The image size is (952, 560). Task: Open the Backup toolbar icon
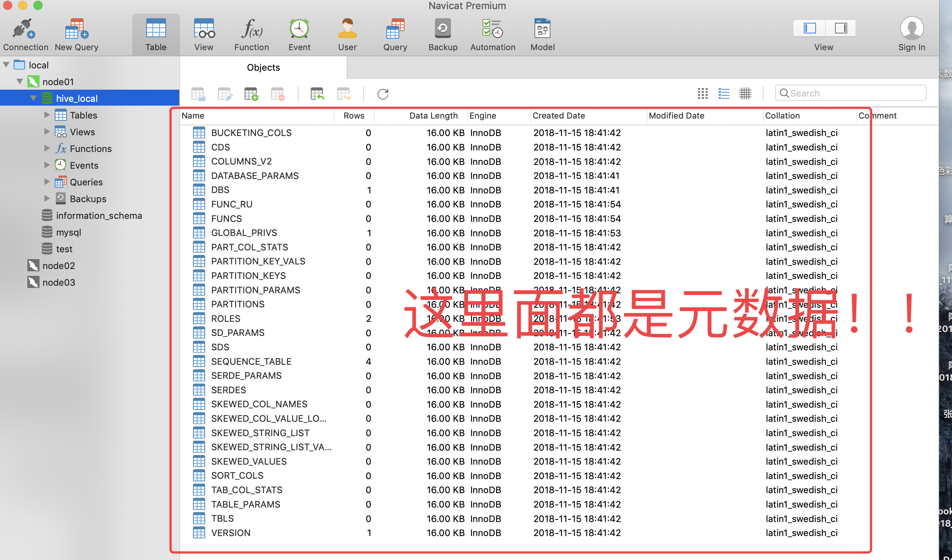click(443, 34)
